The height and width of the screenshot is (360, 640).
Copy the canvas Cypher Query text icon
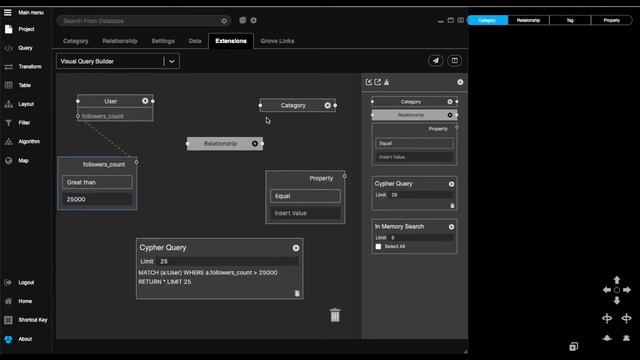coord(297,293)
